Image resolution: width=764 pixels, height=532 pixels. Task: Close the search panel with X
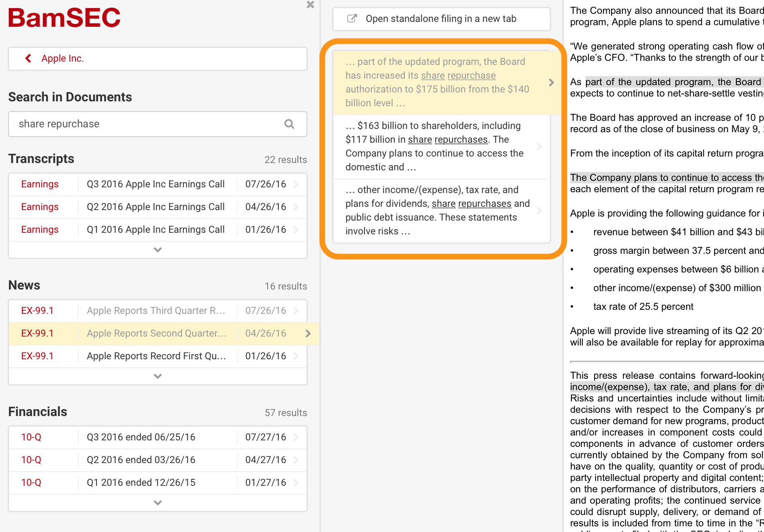pyautogui.click(x=310, y=5)
